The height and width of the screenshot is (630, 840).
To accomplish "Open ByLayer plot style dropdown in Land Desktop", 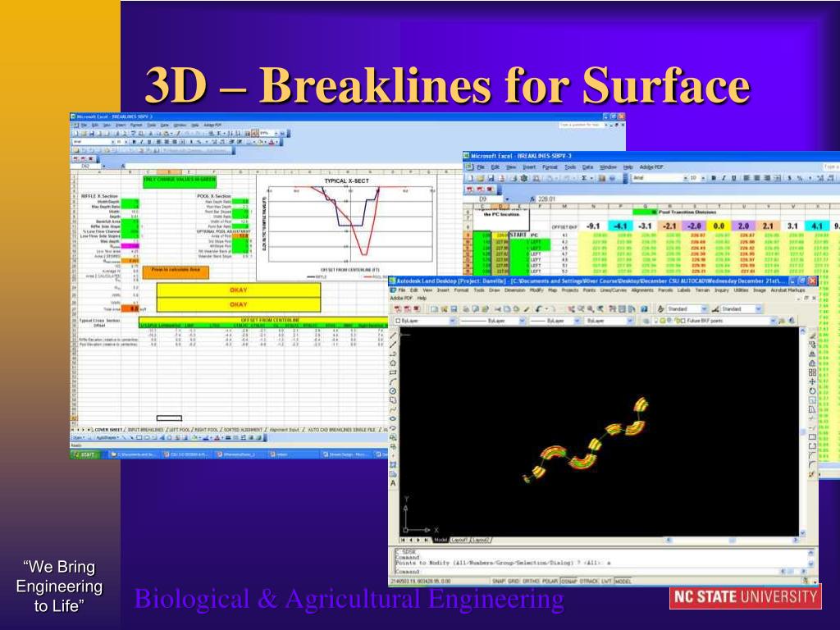I will click(x=629, y=321).
